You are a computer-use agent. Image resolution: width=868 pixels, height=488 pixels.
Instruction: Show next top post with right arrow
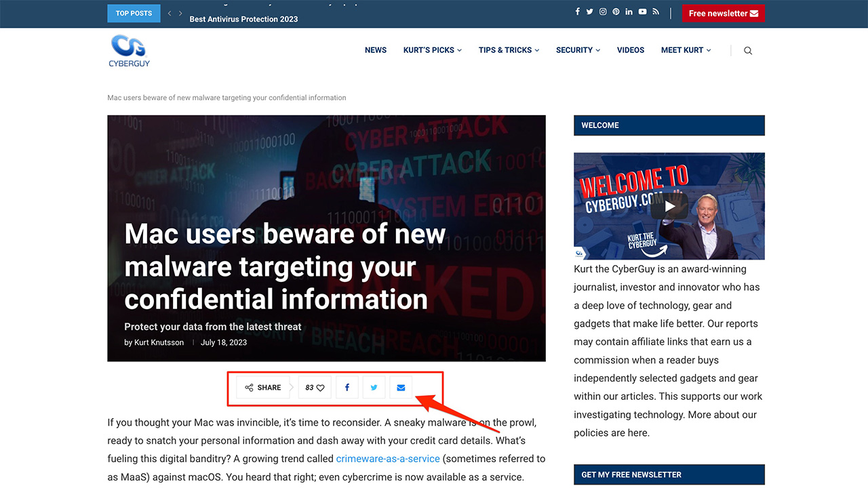click(180, 14)
